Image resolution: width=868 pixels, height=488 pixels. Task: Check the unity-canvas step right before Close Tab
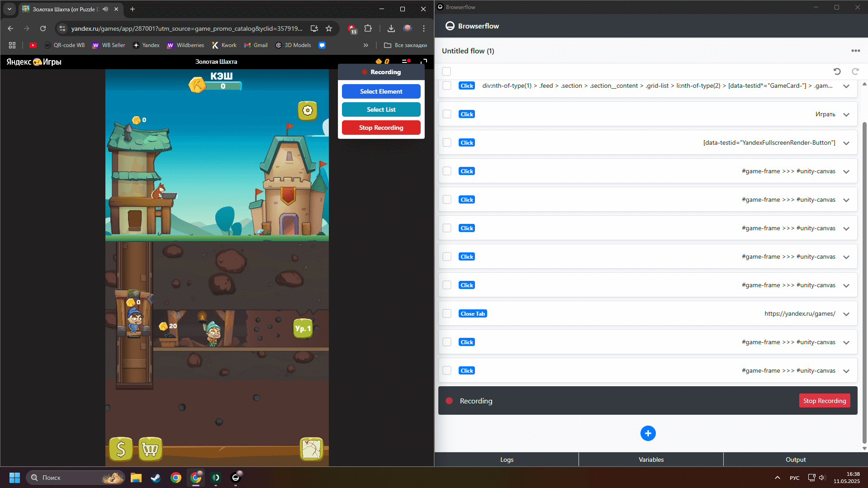pos(447,285)
